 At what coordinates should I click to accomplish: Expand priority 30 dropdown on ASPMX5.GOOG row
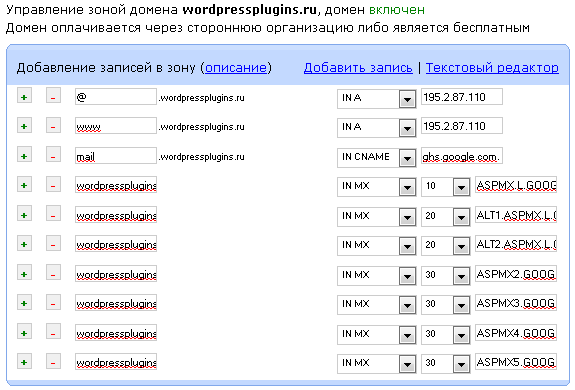coord(461,364)
